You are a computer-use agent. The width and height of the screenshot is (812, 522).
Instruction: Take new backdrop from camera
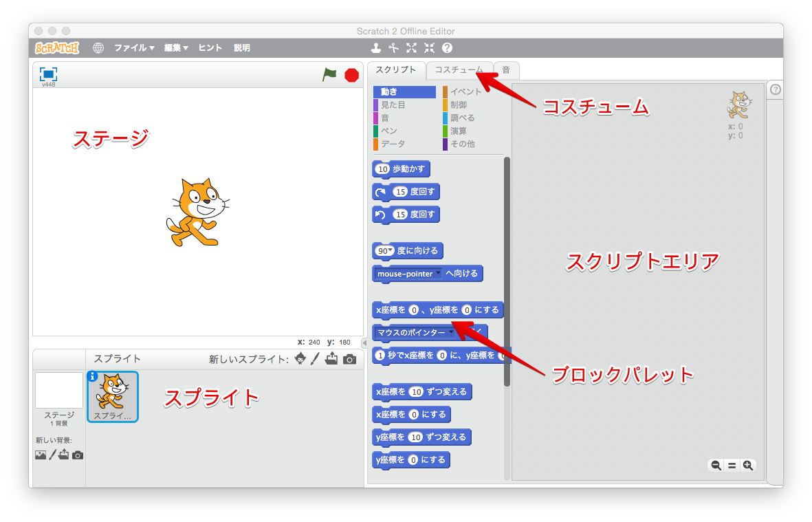point(78,455)
